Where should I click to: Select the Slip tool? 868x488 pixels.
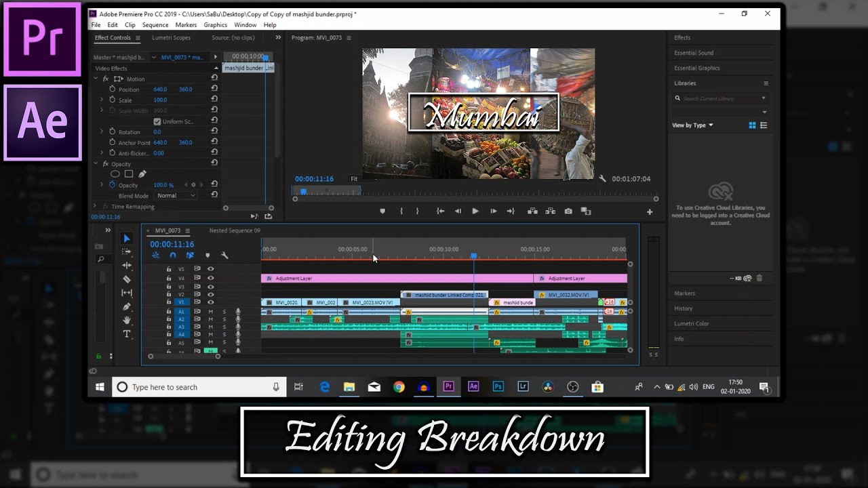tap(127, 293)
